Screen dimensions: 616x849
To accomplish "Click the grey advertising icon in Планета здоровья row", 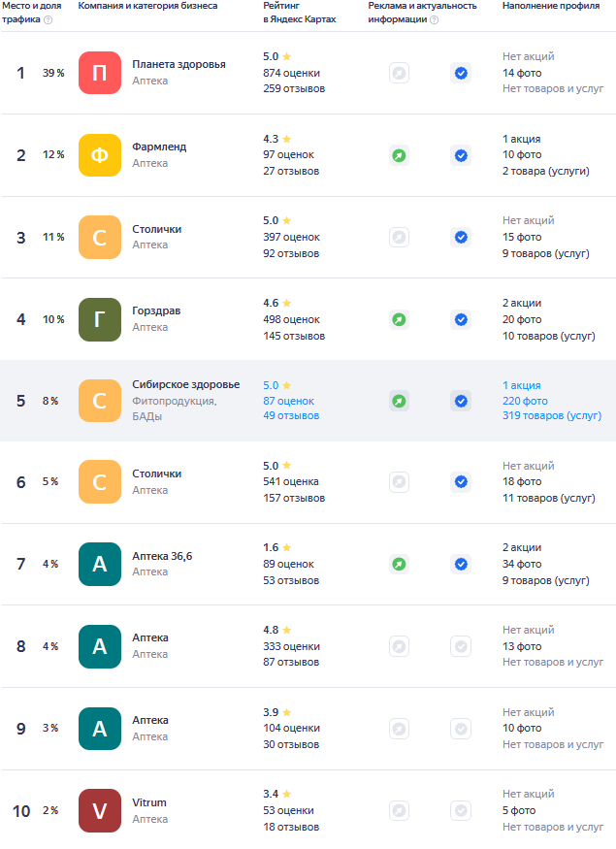I will 399,73.
